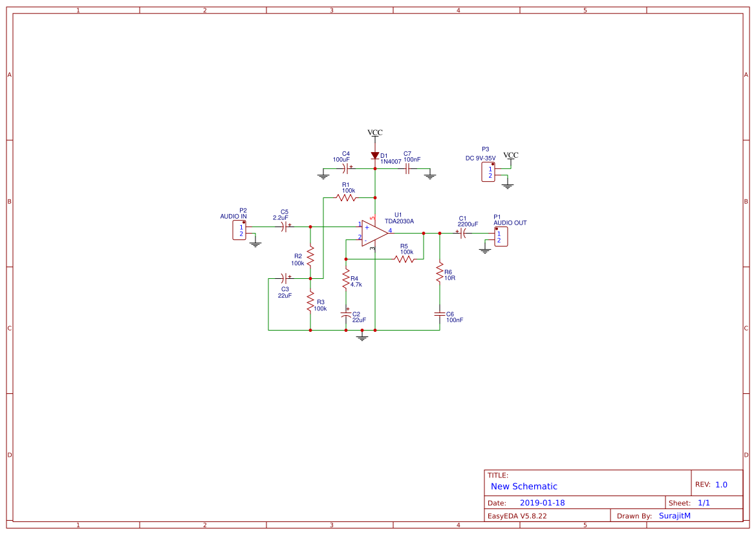Select coupling capacitor C5 2.2uF
The image size is (756, 535).
283,228
